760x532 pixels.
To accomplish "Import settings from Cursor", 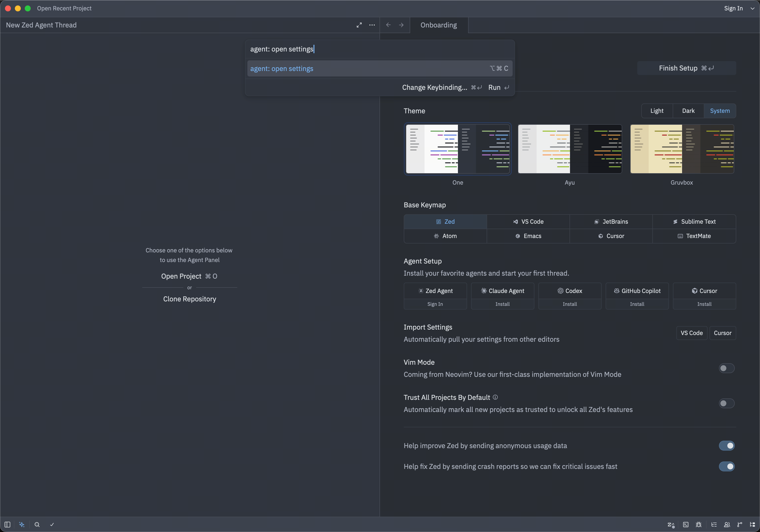I will coord(723,333).
